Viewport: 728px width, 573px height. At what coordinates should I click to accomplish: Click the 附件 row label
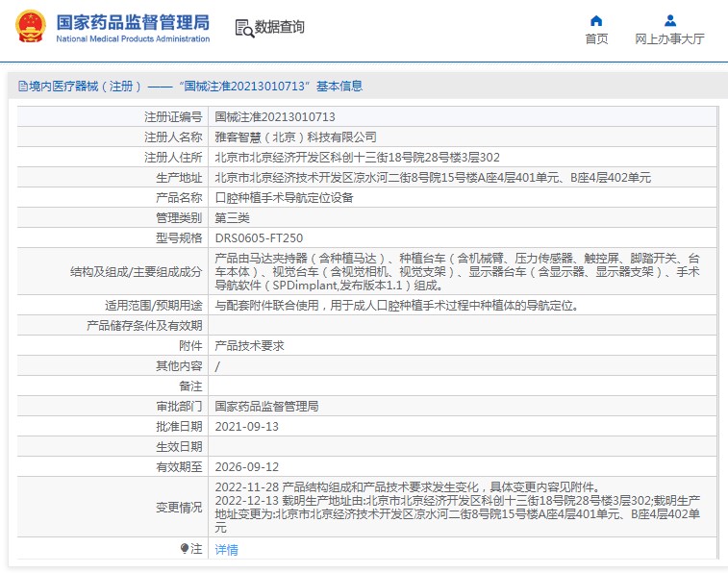(190, 346)
